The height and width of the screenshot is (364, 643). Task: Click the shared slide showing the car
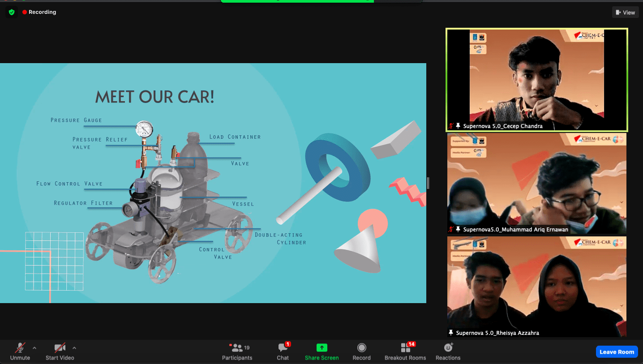tap(213, 183)
